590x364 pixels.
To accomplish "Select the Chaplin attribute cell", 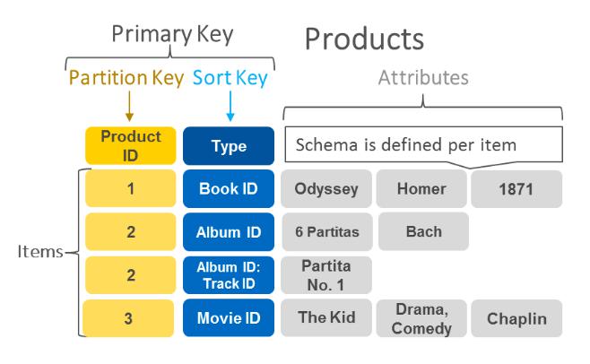I will tap(516, 318).
